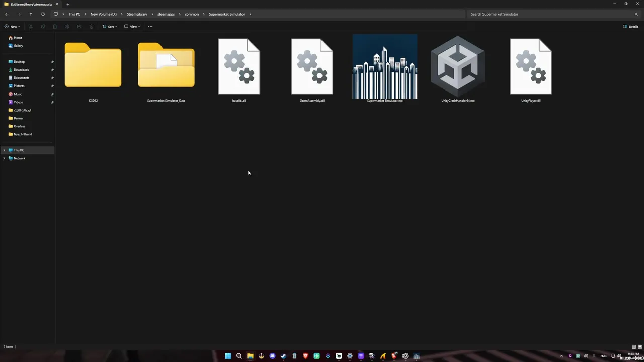
Task: Click 'common' in the breadcrumb
Action: click(x=192, y=14)
